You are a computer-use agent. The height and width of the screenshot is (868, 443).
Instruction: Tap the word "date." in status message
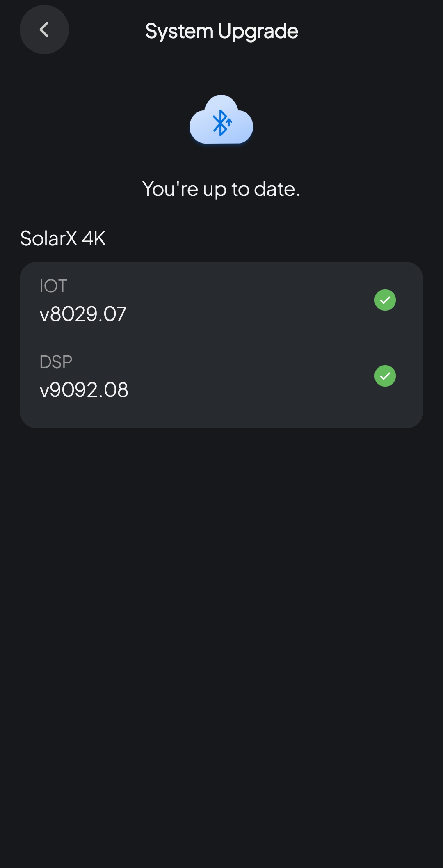coord(277,189)
